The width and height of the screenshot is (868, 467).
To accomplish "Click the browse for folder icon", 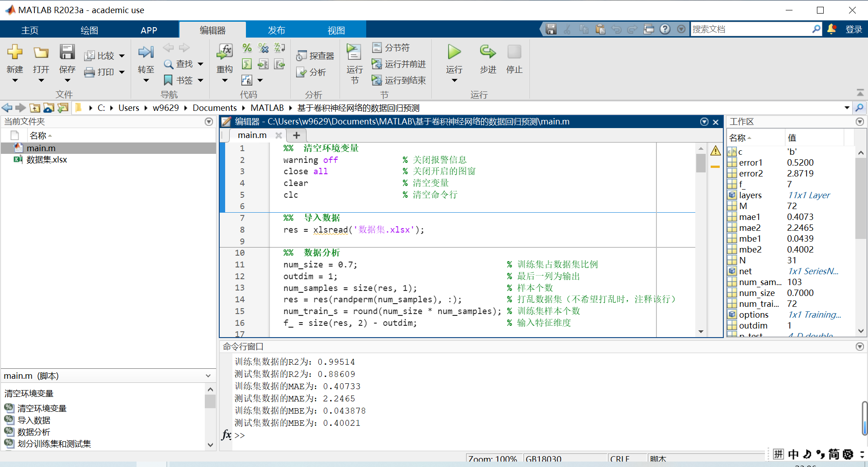I will click(63, 108).
